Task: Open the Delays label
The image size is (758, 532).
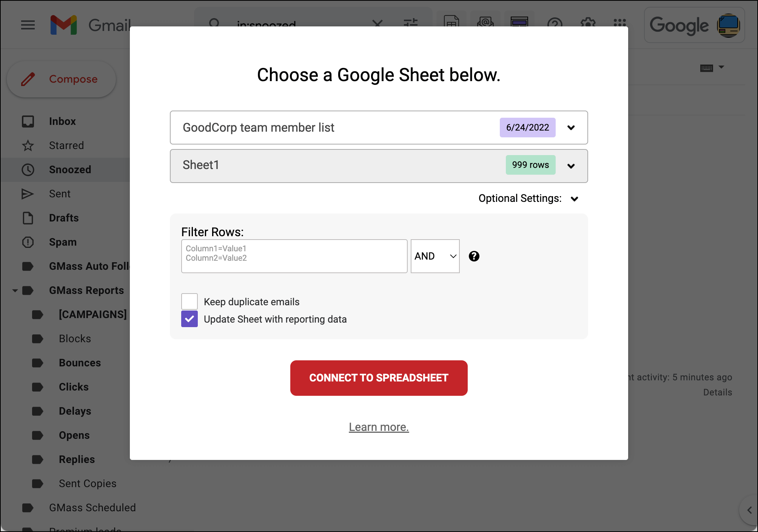Action: pyautogui.click(x=75, y=411)
